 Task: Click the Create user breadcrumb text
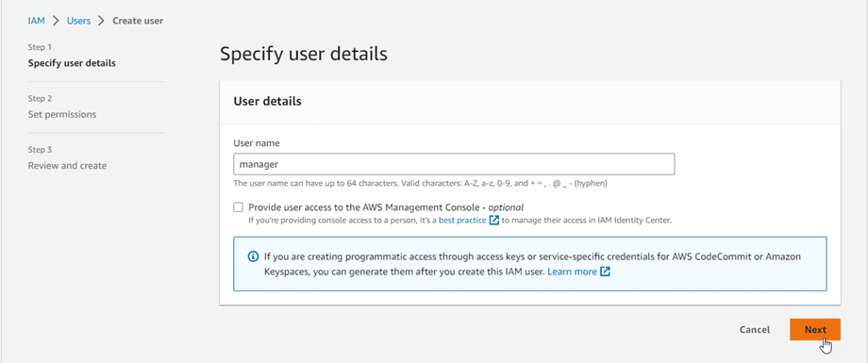point(138,21)
